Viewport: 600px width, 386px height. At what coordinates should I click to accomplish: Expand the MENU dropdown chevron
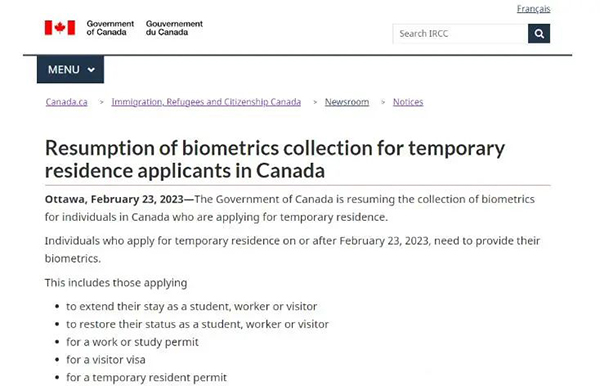pos(91,70)
